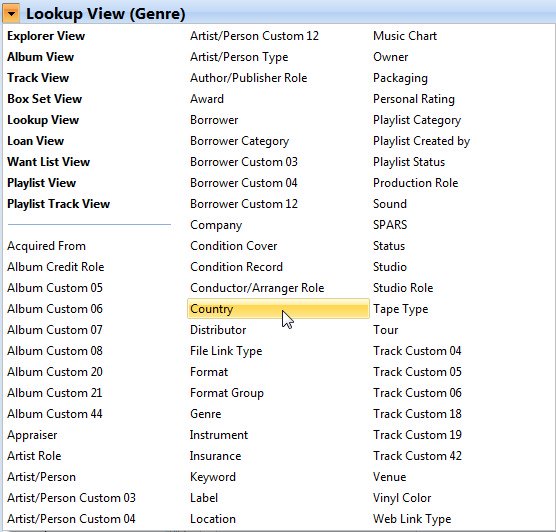556x532 pixels.
Task: Open Explorer View
Action: point(46,36)
